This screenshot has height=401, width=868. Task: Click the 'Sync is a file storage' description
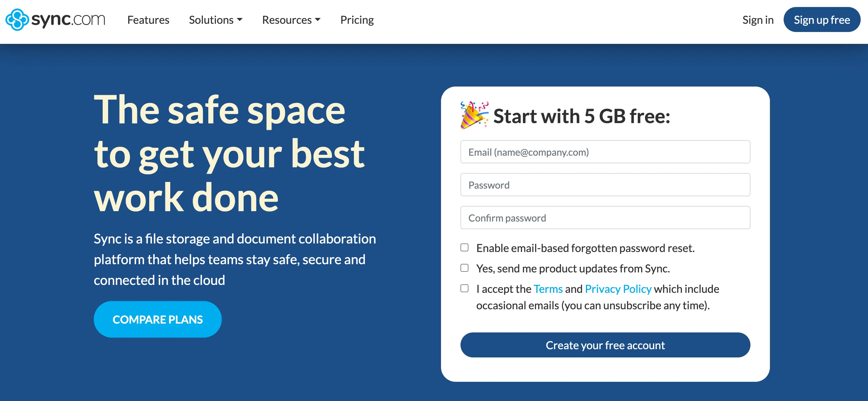[x=235, y=259]
